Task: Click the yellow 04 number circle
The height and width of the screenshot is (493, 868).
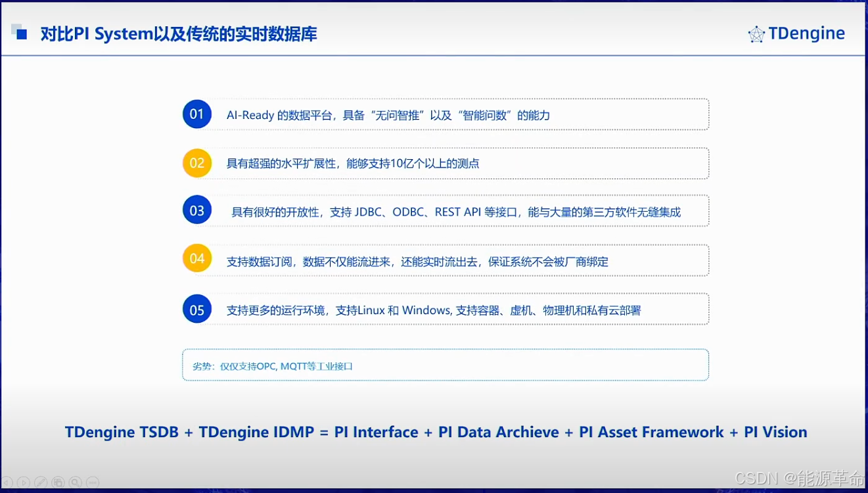Action: pos(197,259)
